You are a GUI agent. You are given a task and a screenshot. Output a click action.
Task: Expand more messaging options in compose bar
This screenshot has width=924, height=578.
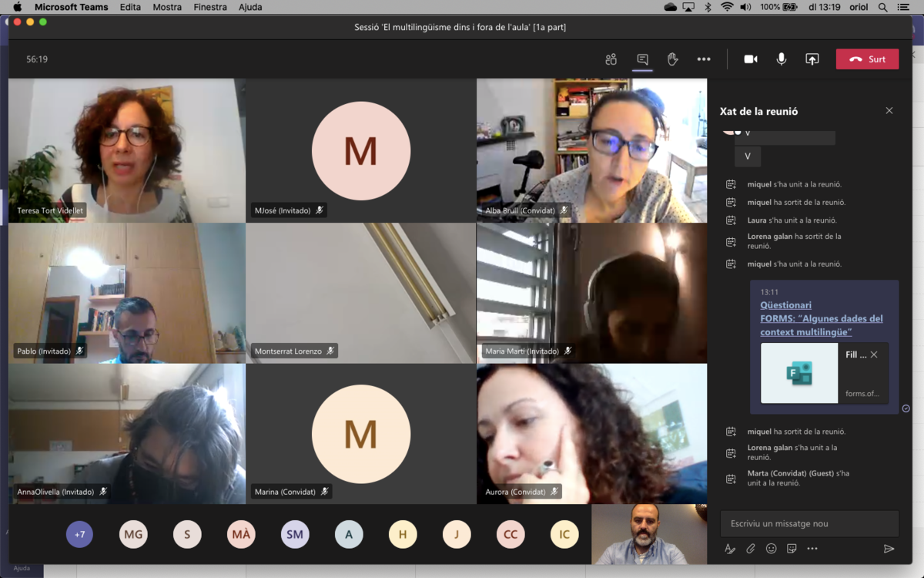[x=812, y=549]
